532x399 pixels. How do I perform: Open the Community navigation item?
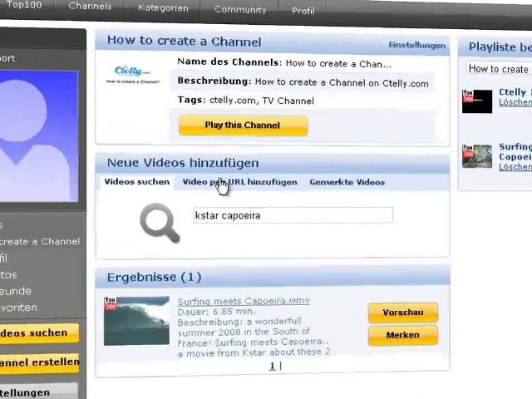click(x=240, y=10)
